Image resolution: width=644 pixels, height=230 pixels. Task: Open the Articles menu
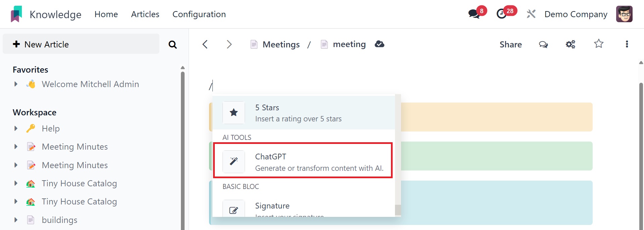pos(145,14)
